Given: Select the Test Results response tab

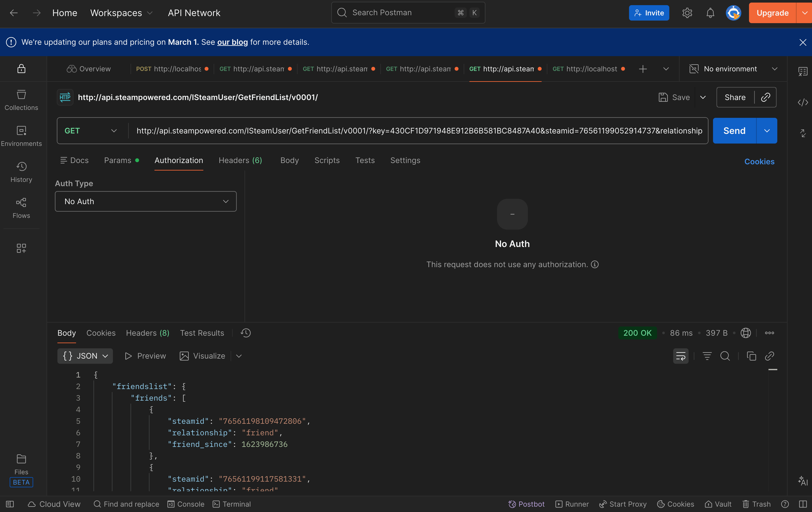Looking at the screenshot, I should [202, 333].
